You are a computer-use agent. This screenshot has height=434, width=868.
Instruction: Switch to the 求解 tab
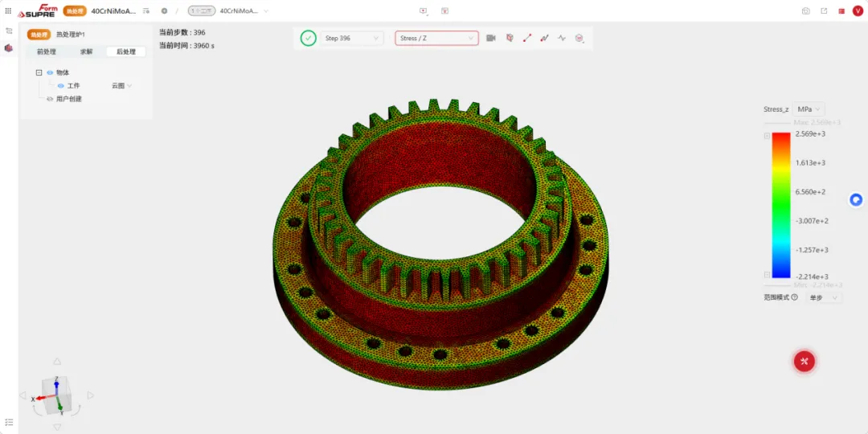[86, 51]
